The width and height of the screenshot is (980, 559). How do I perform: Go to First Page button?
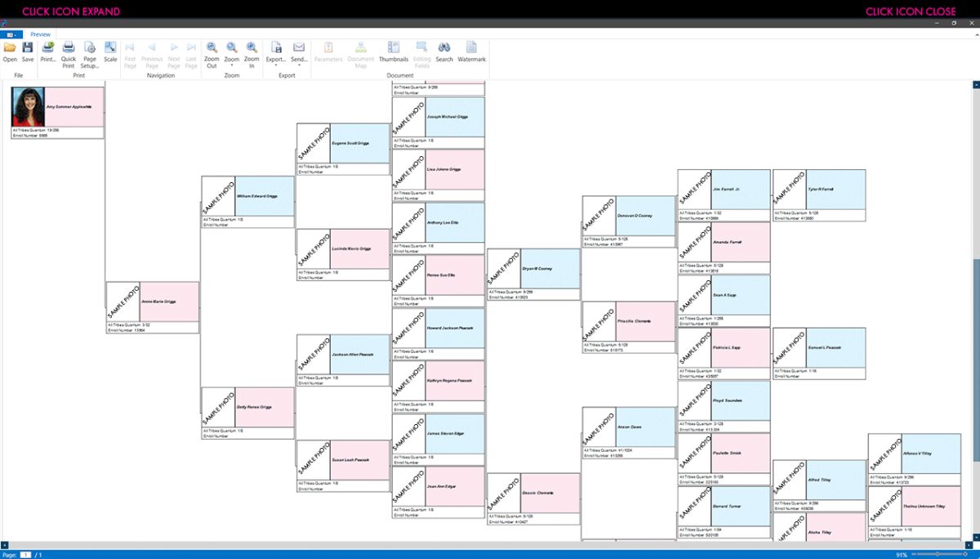(x=130, y=55)
